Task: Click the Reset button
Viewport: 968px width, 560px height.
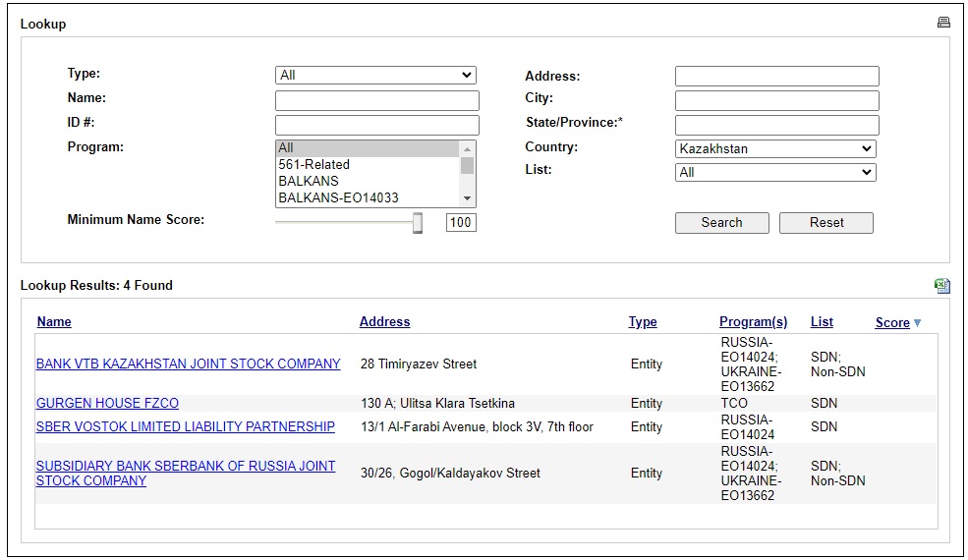Action: 826,223
